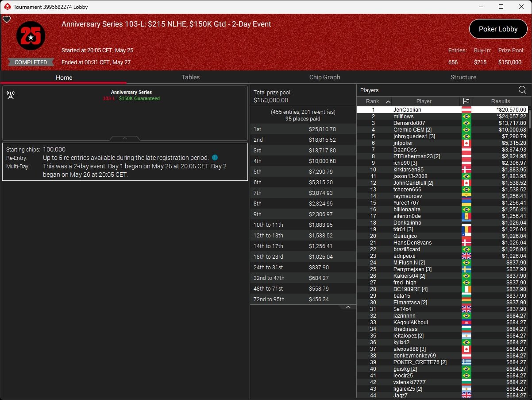Click the $150K Guaranteed green text
The height and width of the screenshot is (400, 532).
(x=139, y=98)
